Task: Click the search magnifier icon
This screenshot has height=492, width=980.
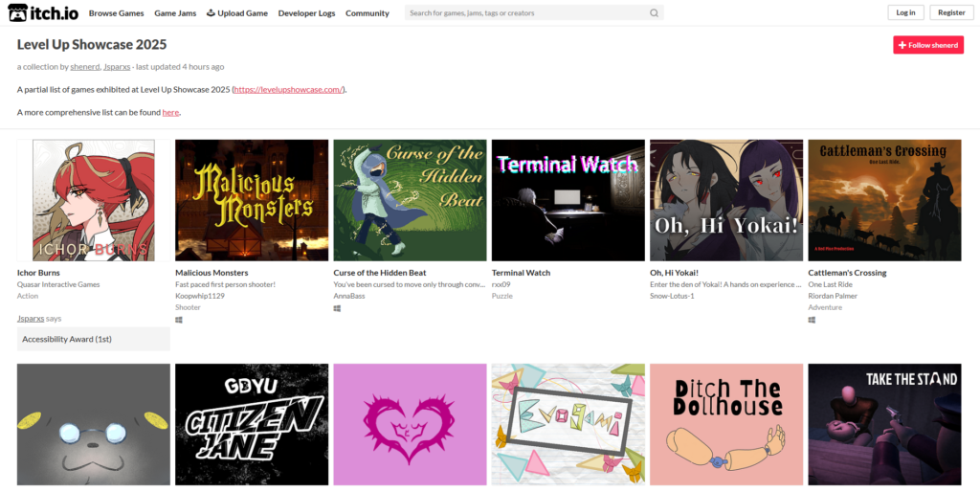Action: pos(654,13)
